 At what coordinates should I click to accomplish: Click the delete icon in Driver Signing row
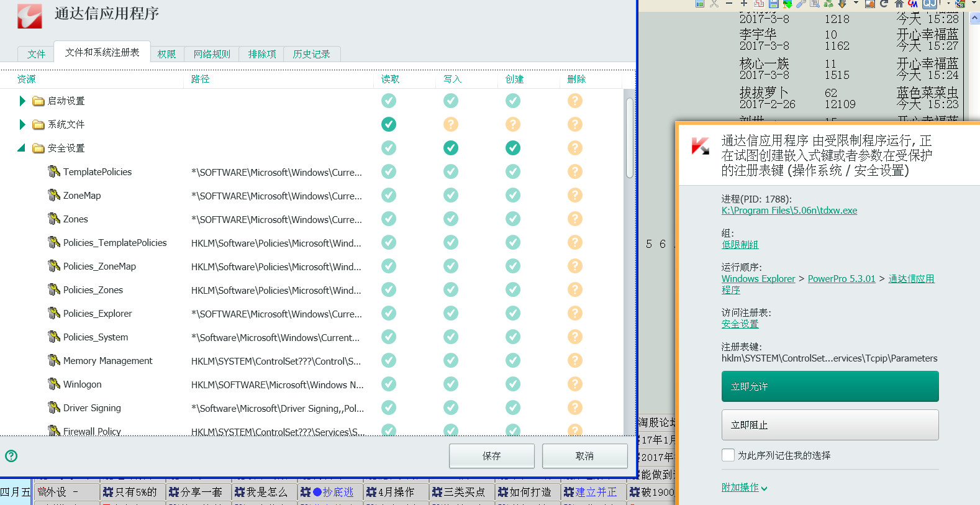tap(575, 407)
